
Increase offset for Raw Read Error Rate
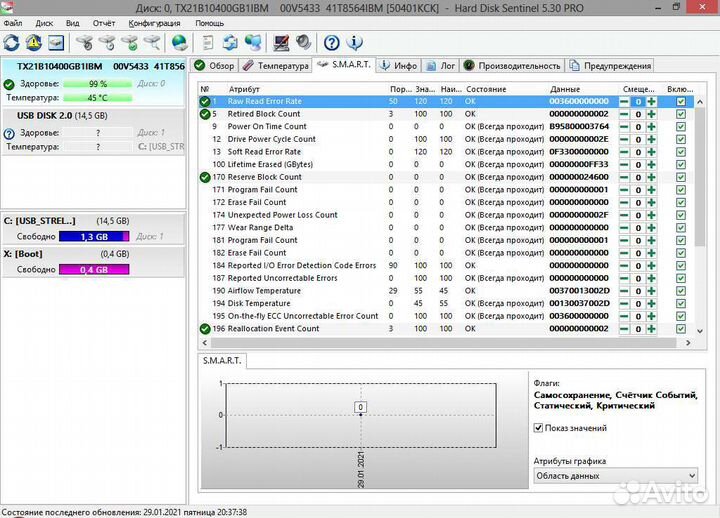pyautogui.click(x=651, y=101)
